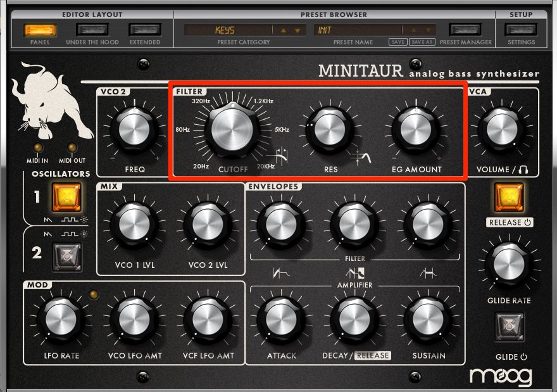Click the MINITAUR title text
Image resolution: width=557 pixels, height=392 pixels.
click(361, 70)
